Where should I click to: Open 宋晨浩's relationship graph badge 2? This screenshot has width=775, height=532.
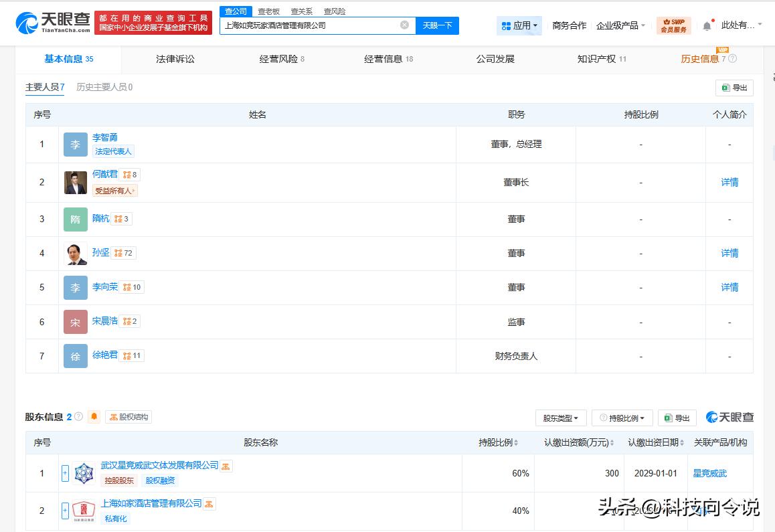click(130, 321)
